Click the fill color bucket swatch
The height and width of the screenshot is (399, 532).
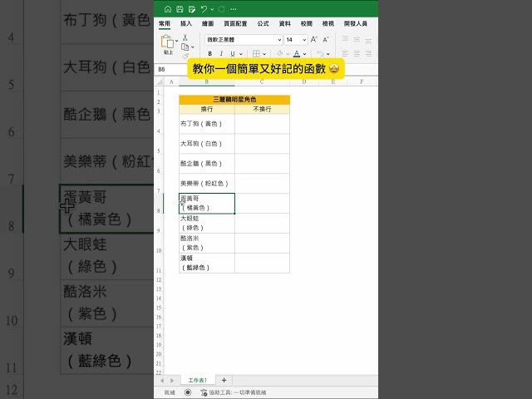280,53
